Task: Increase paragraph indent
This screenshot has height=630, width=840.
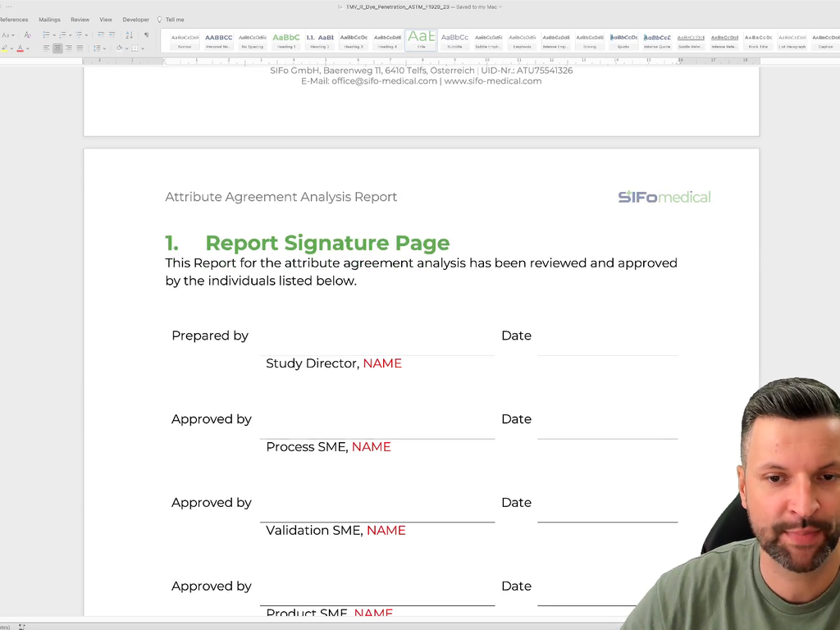Action: tap(112, 34)
